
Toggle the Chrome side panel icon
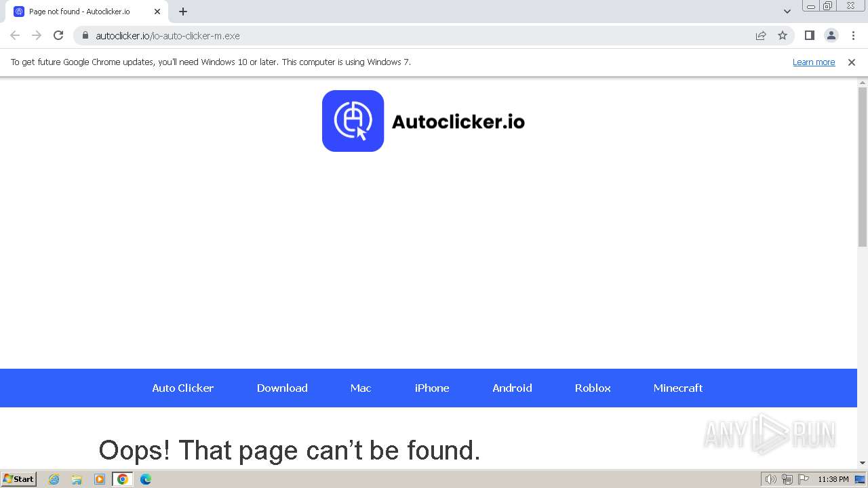(809, 35)
